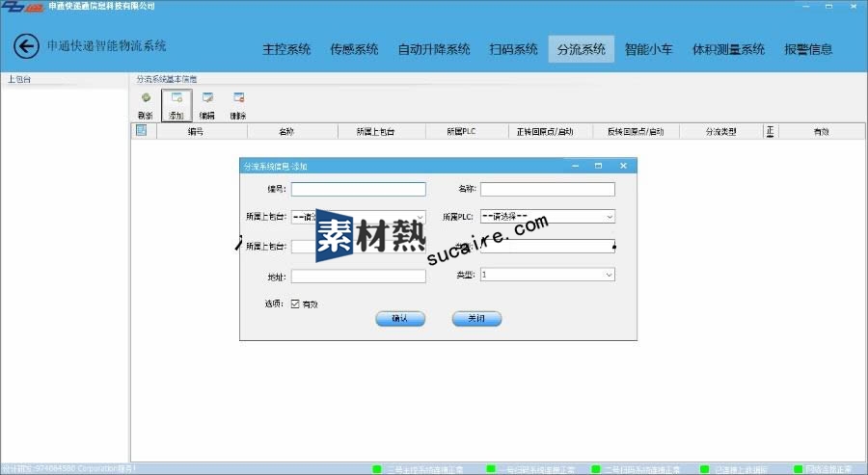Image resolution: width=868 pixels, height=475 pixels.
Task: Go to the 报警信息 tab
Action: tap(808, 49)
